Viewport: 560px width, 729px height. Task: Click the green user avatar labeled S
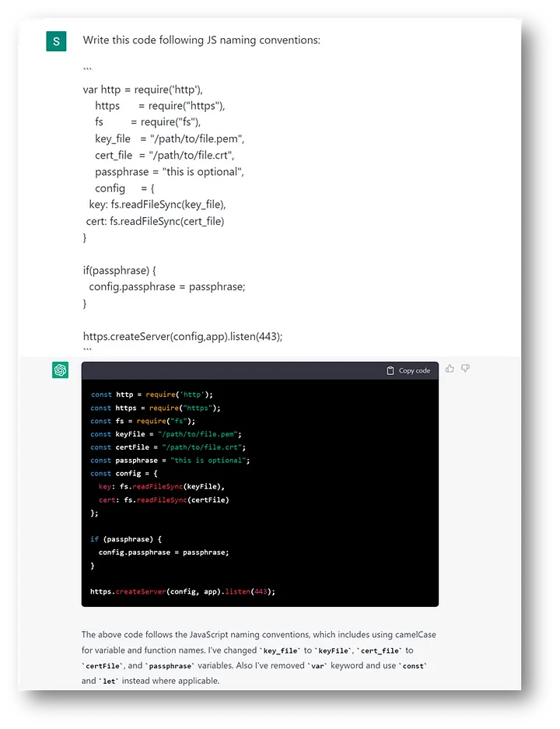coord(56,41)
